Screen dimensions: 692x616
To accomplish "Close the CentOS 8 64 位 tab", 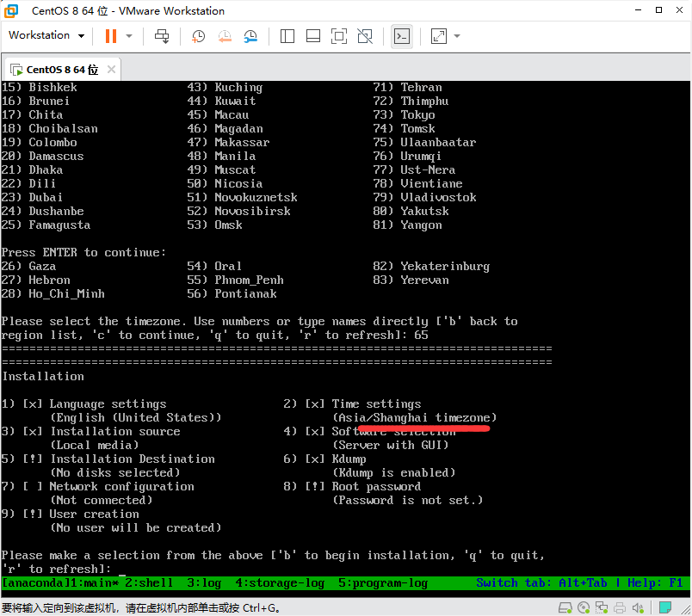I will [x=111, y=70].
